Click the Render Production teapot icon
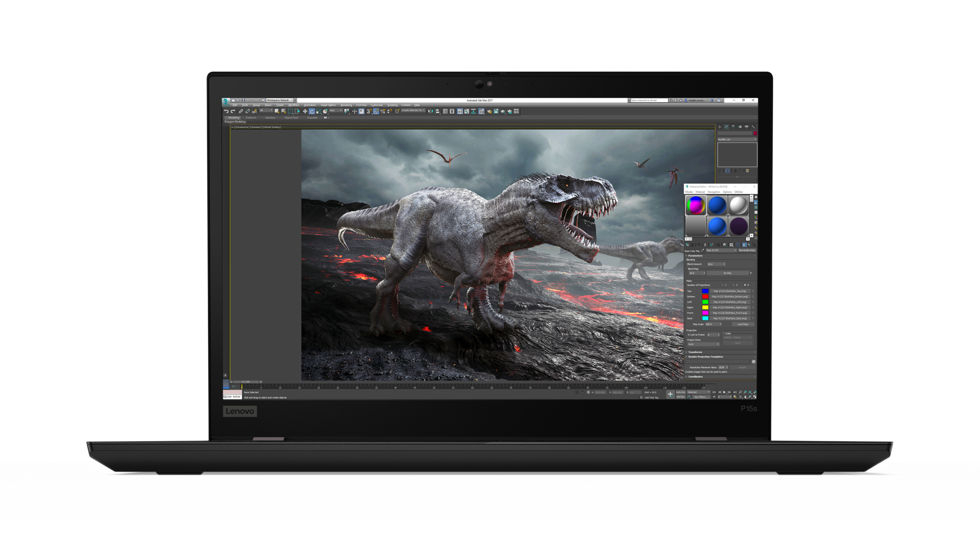980x551 pixels. pyautogui.click(x=503, y=111)
